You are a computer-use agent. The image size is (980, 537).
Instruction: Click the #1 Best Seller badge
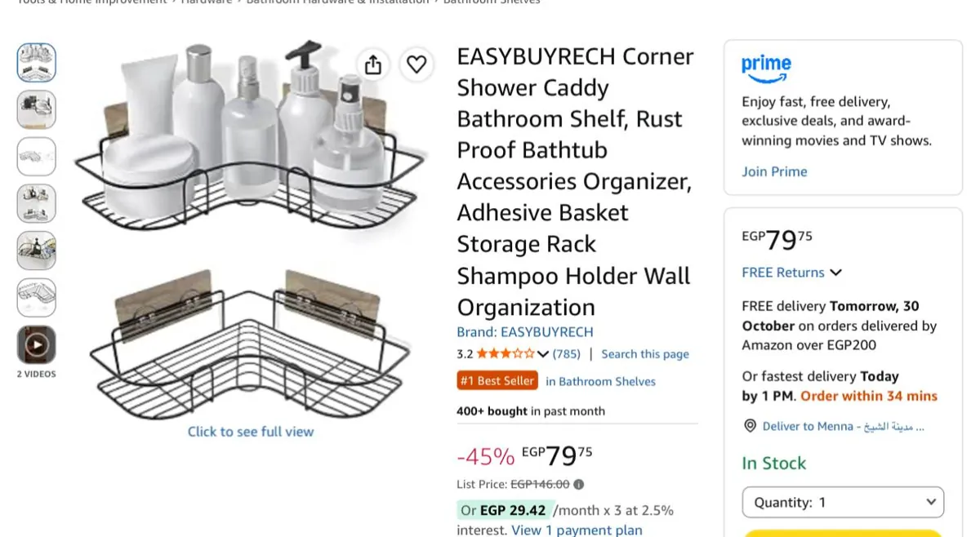[x=497, y=380]
